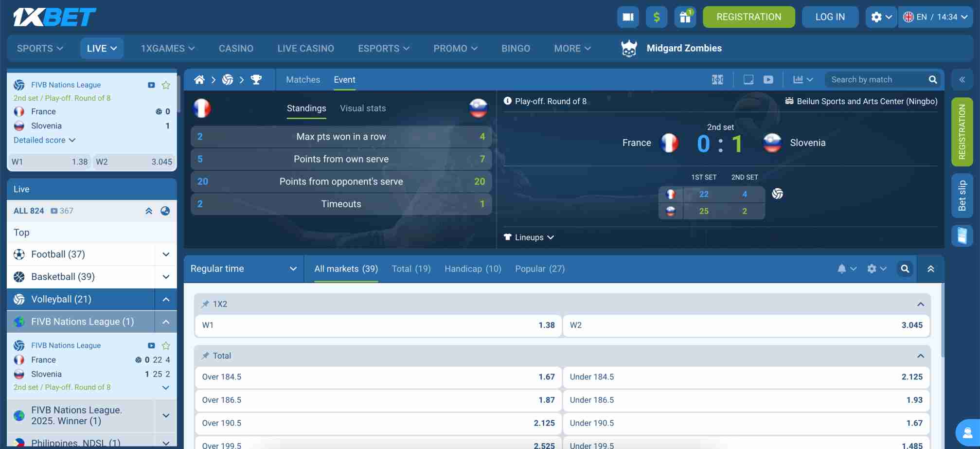Open the Bet slip side tab
The image size is (980, 449).
962,196
